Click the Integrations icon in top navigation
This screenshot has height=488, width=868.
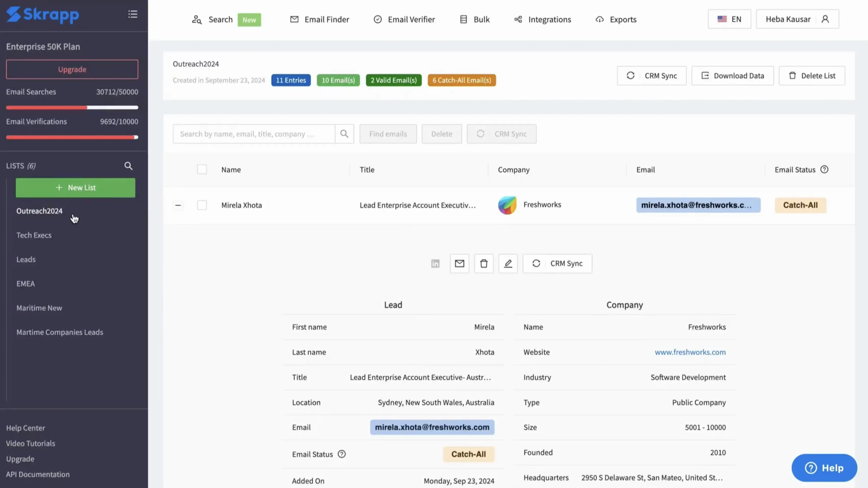pos(518,19)
